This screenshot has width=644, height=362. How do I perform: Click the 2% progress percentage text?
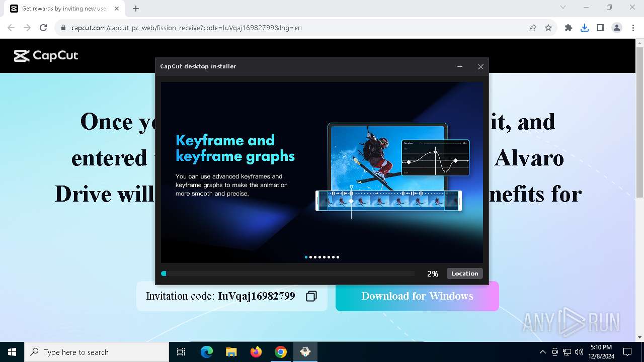433,274
